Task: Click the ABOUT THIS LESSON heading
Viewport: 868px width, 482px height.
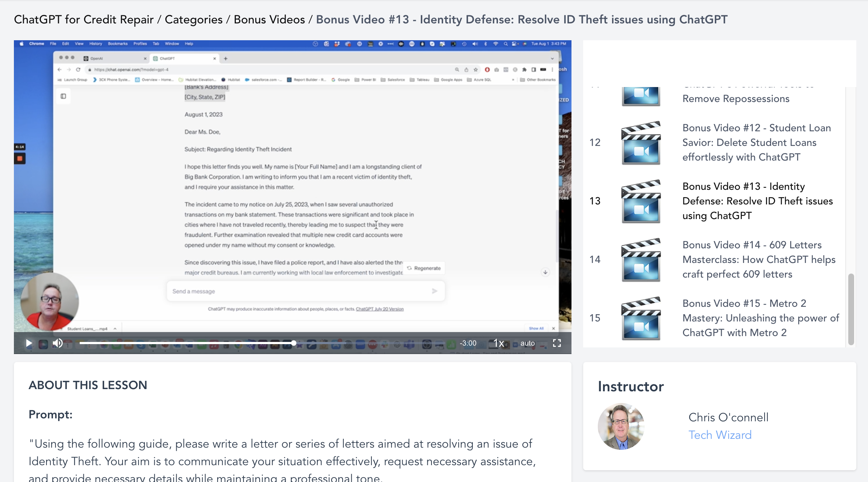Action: 88,385
